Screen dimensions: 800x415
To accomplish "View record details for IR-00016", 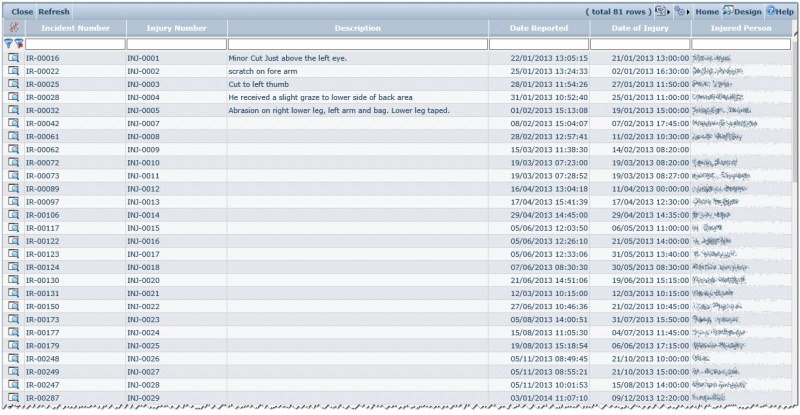I will point(13,58).
